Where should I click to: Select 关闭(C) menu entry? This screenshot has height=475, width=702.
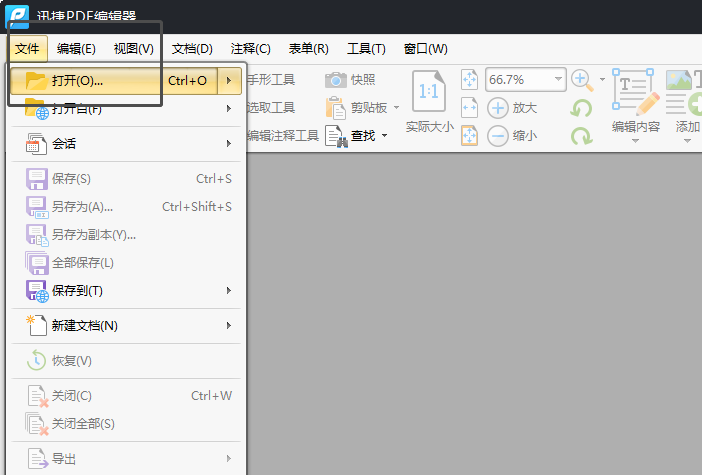(x=126, y=396)
